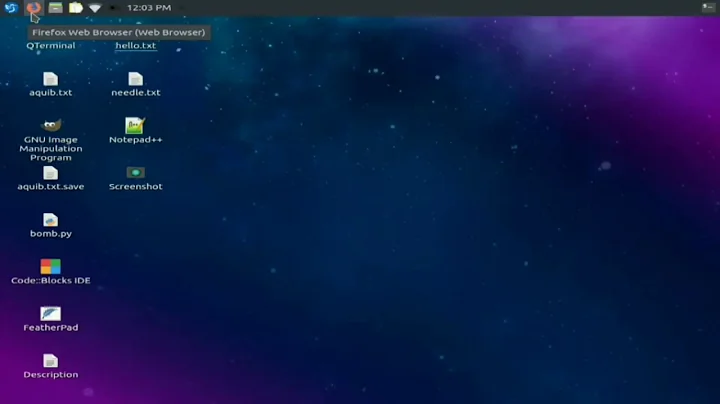Open the Wi-Fi network indicator
Screen dimensions: 720x404
(x=95, y=8)
